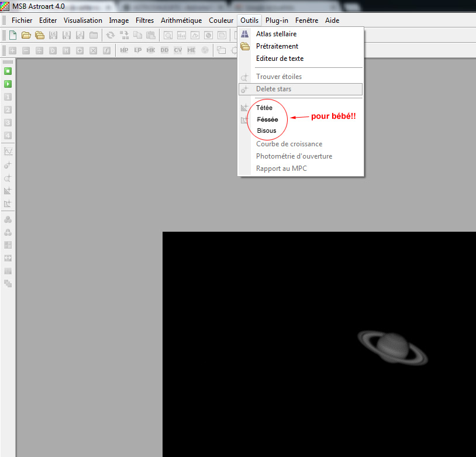Paste image from clipboard

pyautogui.click(x=151, y=35)
